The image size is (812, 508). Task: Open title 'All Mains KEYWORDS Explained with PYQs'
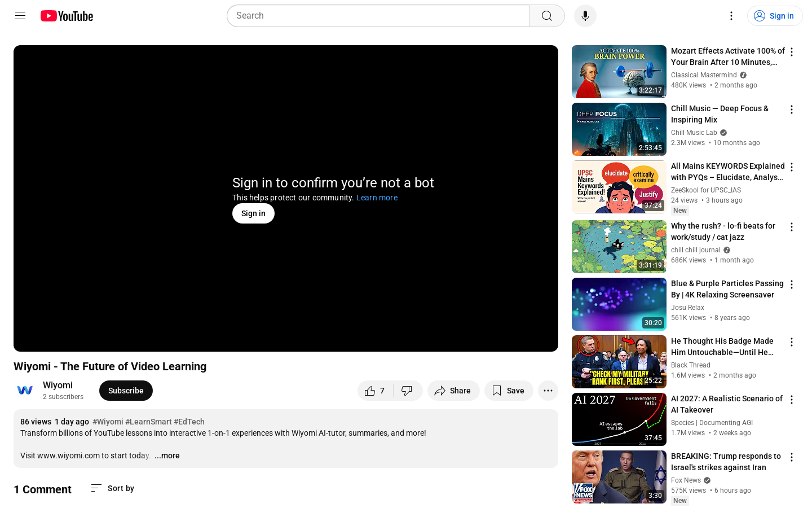point(727,172)
